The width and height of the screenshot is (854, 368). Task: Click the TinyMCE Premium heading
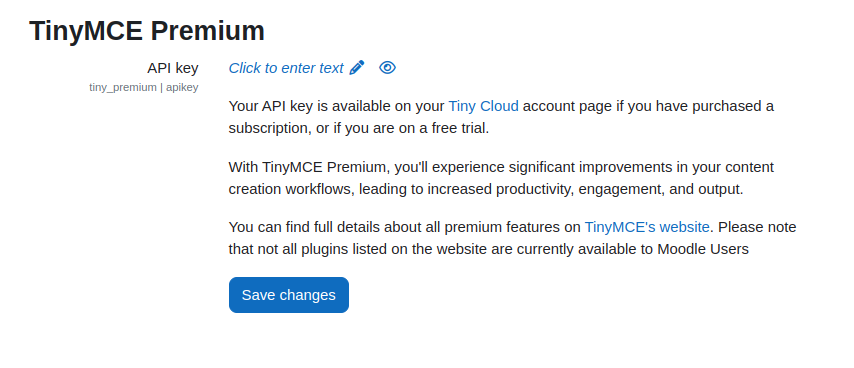[147, 30]
